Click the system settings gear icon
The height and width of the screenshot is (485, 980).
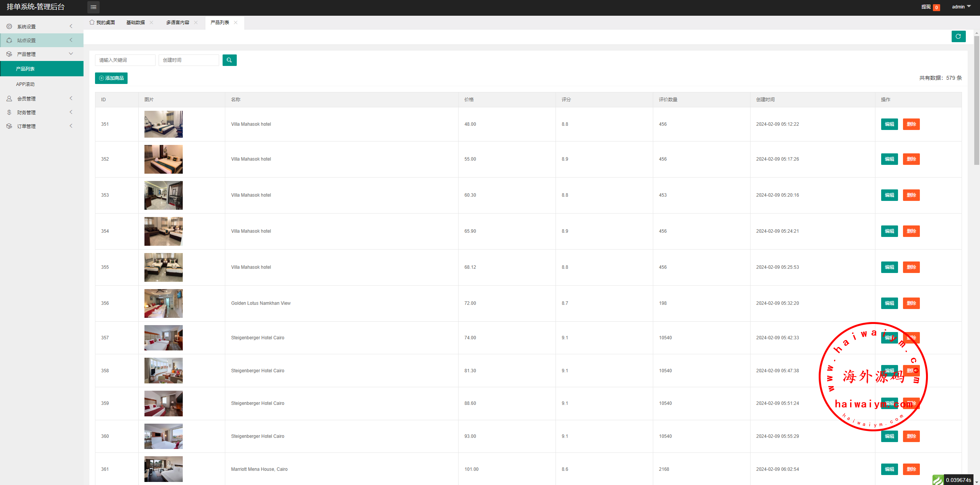pyautogui.click(x=9, y=26)
